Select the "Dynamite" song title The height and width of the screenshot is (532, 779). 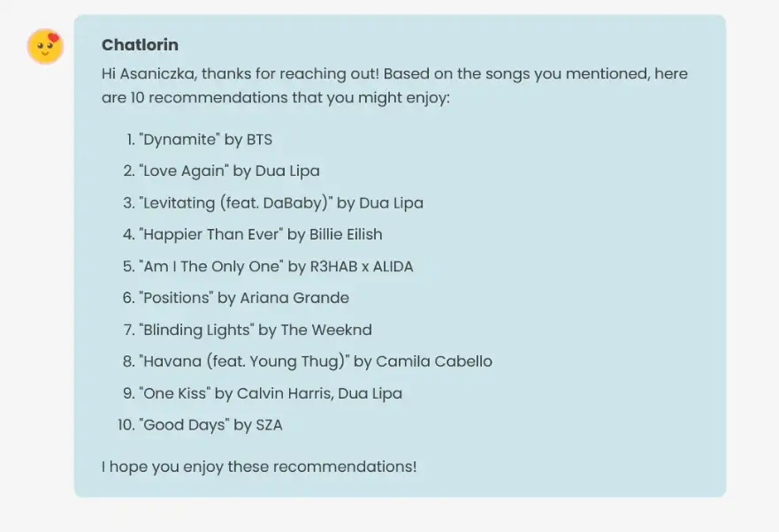[178, 140]
